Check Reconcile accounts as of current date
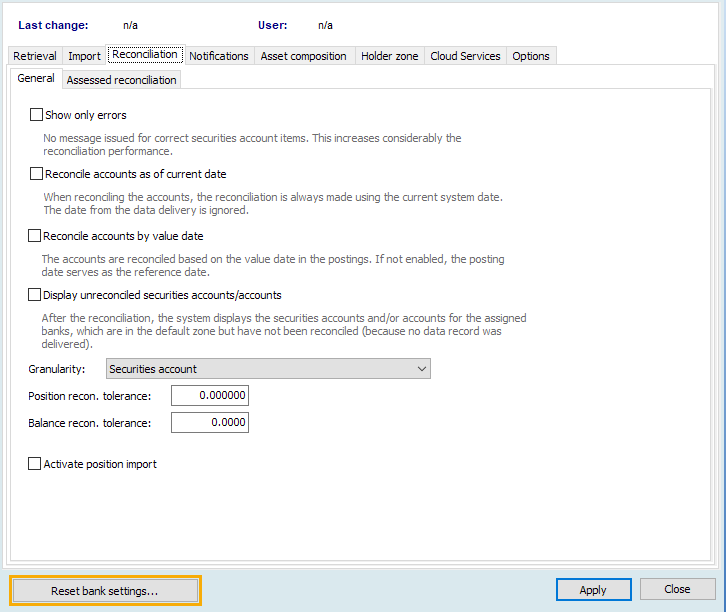This screenshot has height=612, width=726. (x=37, y=174)
